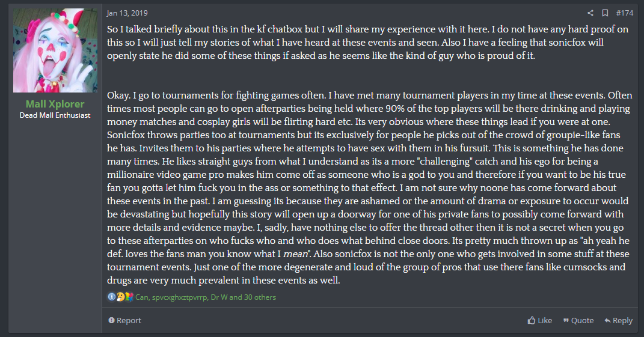Screen dimensions: 644x337
Task: Click the 'Dead Mall Enthusiast' user title
Action: 55,115
